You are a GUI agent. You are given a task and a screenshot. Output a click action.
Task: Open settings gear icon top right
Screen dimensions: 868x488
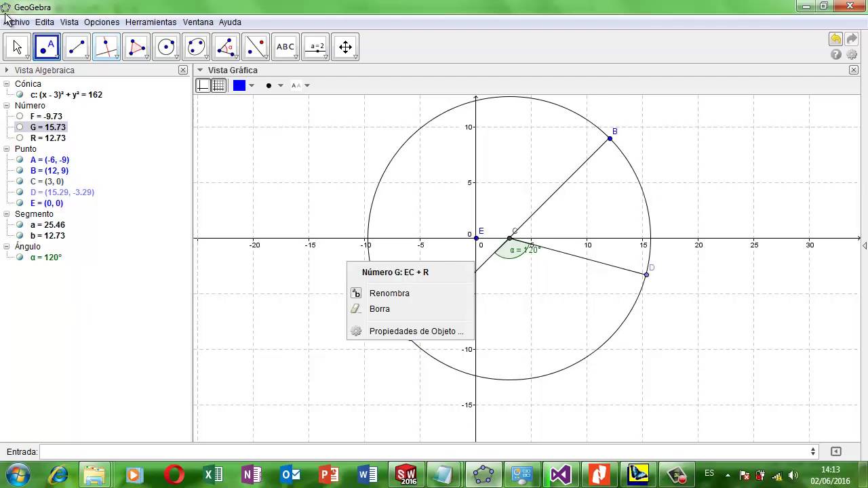(x=852, y=55)
